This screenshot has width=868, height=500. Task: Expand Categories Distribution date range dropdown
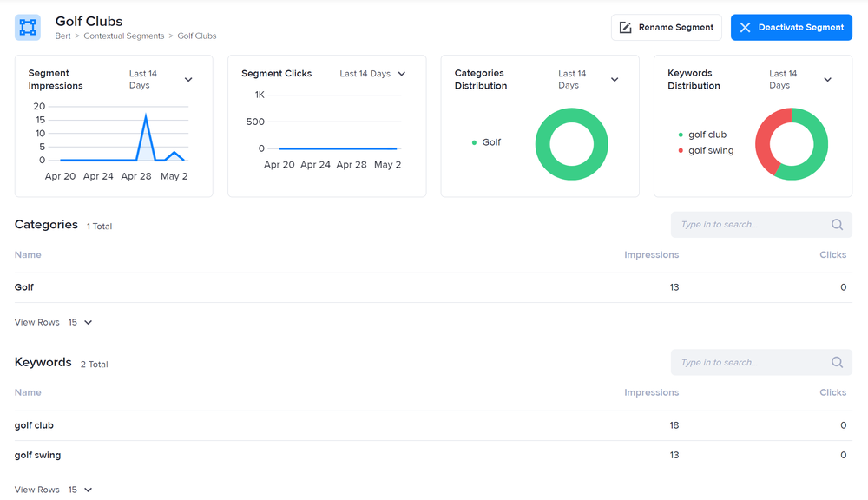(615, 80)
